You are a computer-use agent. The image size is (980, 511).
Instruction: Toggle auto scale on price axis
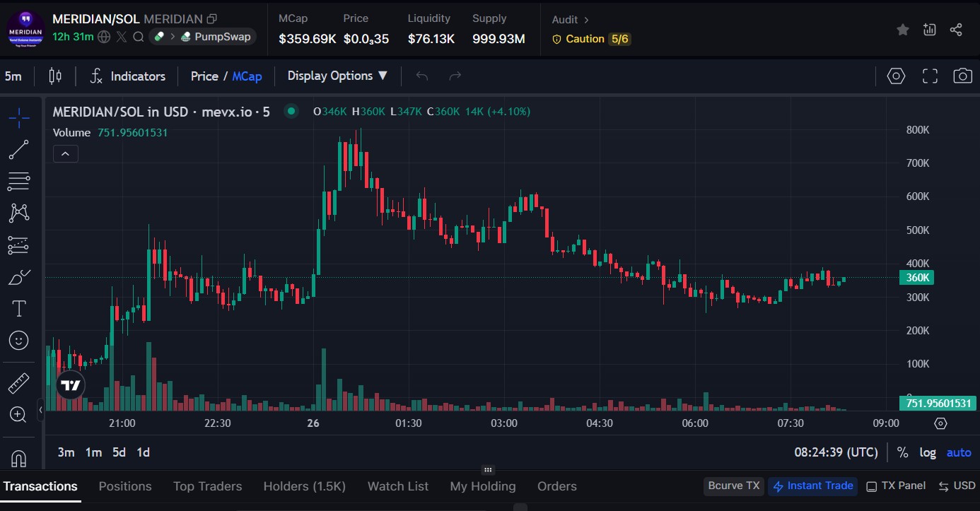[x=959, y=452]
